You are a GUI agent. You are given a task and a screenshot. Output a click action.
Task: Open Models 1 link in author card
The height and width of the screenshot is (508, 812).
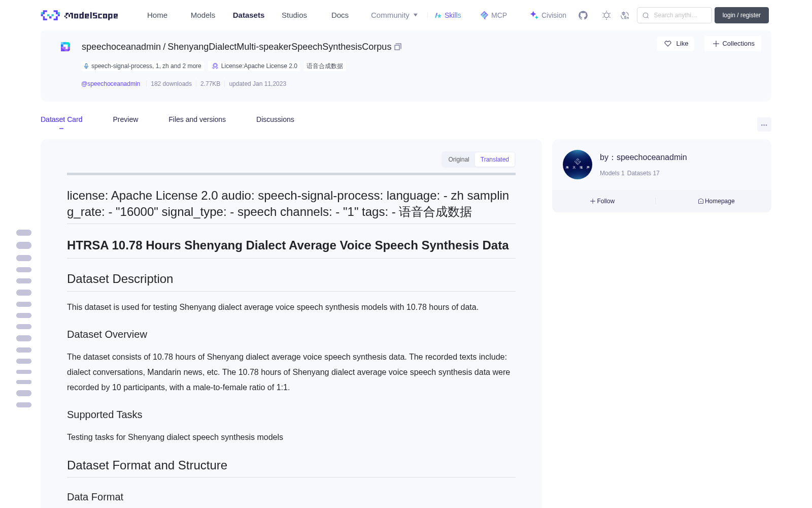(612, 173)
